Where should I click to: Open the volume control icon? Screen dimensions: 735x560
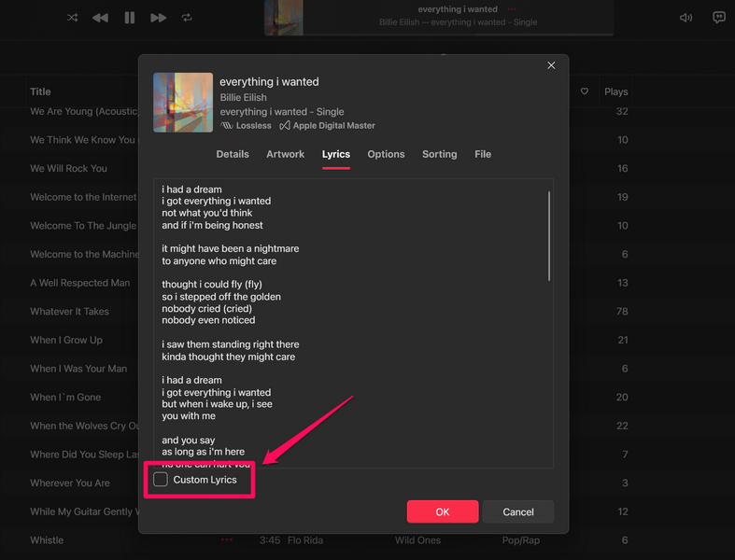tap(686, 18)
